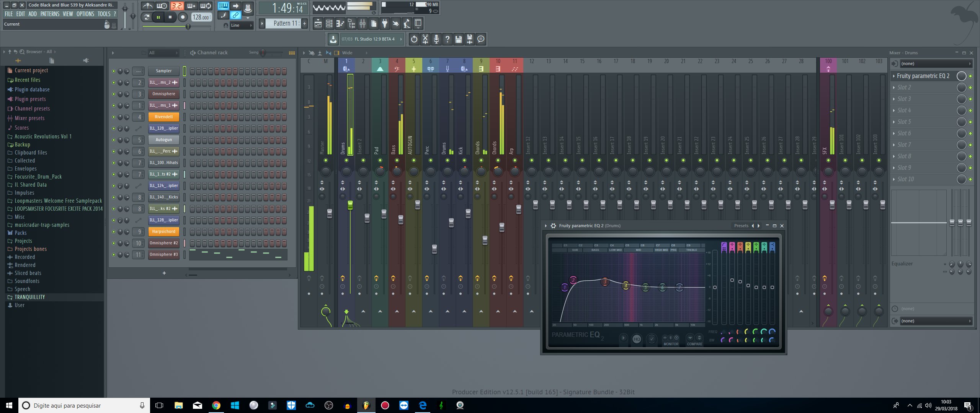
Task: Open the playlist view icon
Action: [318, 24]
